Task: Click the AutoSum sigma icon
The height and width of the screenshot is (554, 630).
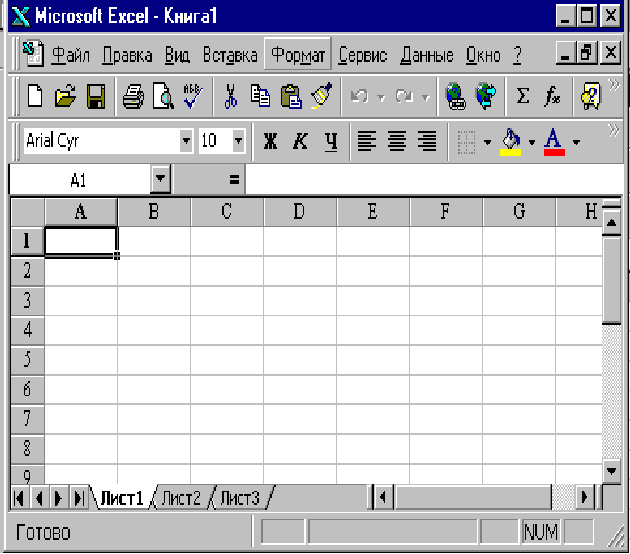Action: coord(522,96)
